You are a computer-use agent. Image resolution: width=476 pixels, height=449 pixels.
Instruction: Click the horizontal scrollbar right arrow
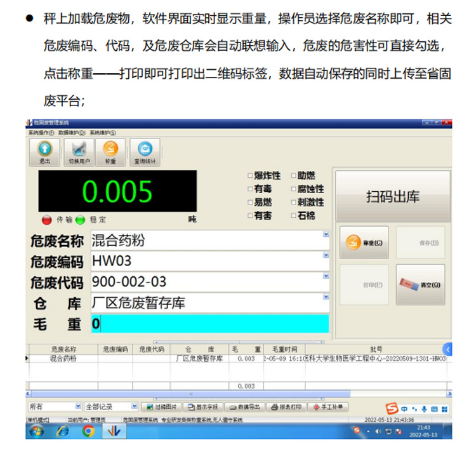[449, 394]
